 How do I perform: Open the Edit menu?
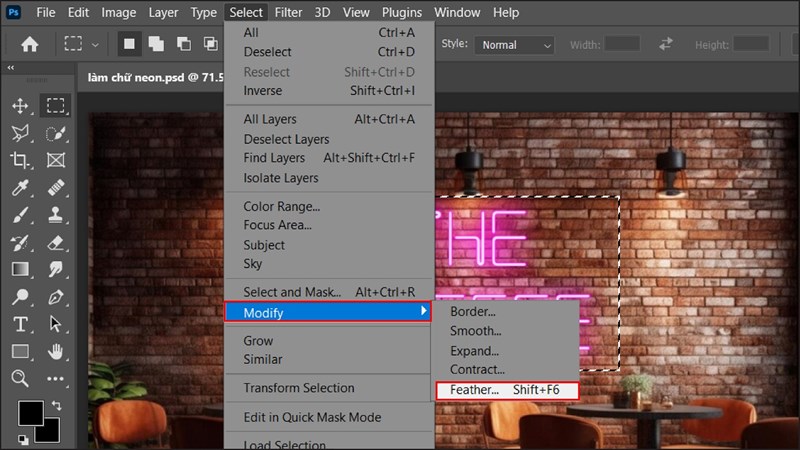click(78, 12)
